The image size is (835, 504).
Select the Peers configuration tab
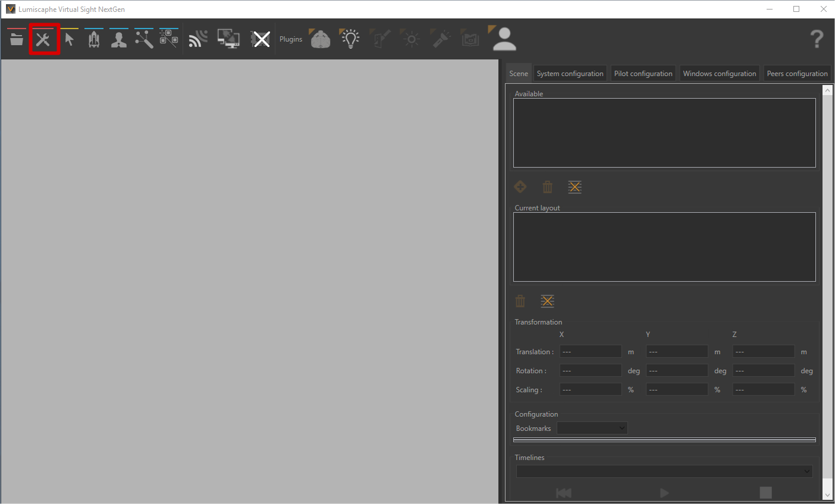(797, 74)
